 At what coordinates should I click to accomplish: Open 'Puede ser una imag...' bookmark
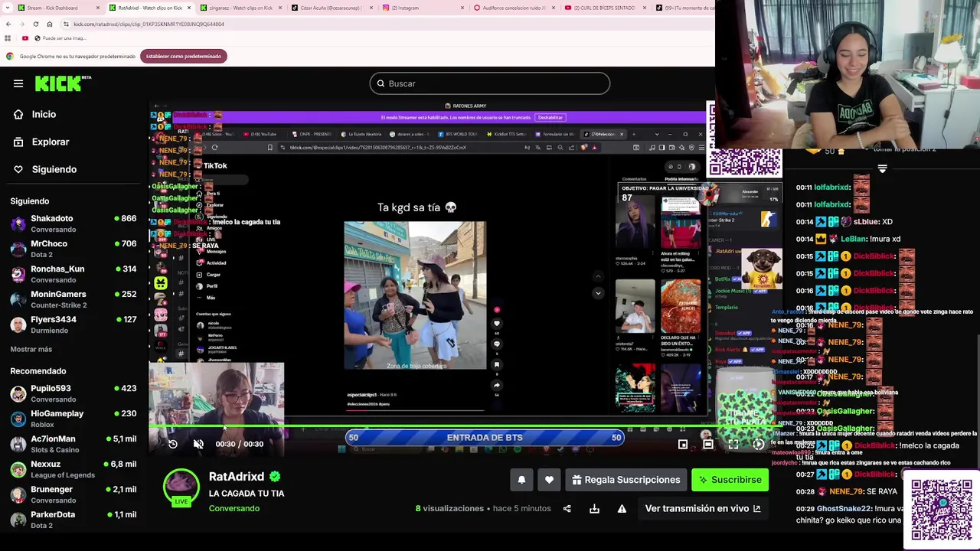pos(60,38)
